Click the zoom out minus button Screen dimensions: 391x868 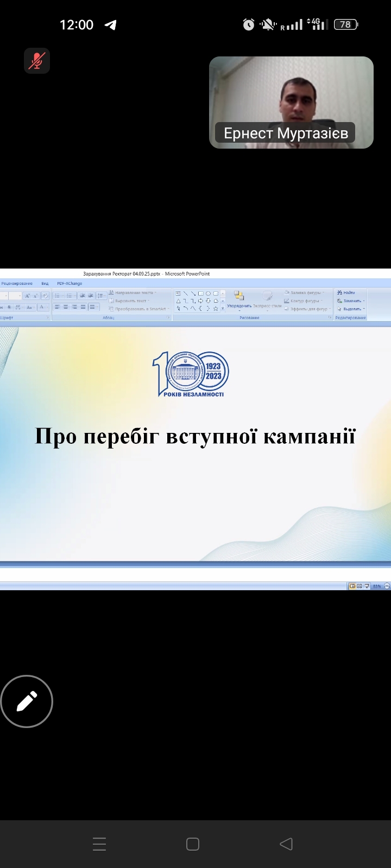pyautogui.click(x=387, y=586)
